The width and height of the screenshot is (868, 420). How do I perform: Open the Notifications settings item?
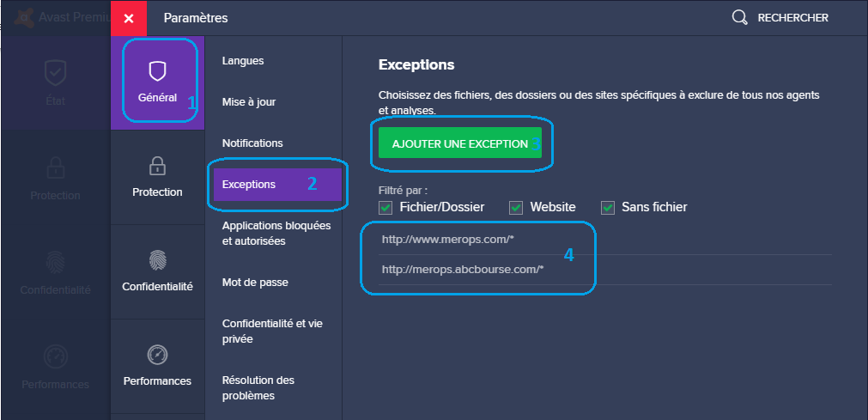point(252,143)
